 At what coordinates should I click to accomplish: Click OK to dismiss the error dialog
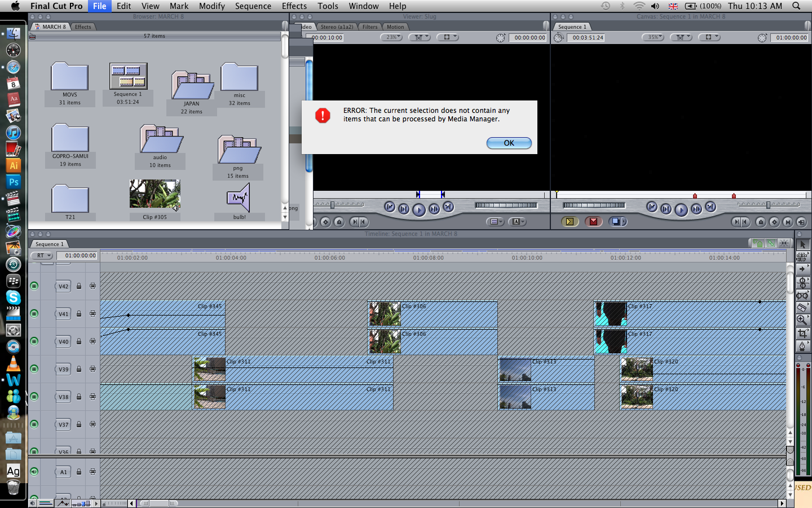tap(509, 143)
